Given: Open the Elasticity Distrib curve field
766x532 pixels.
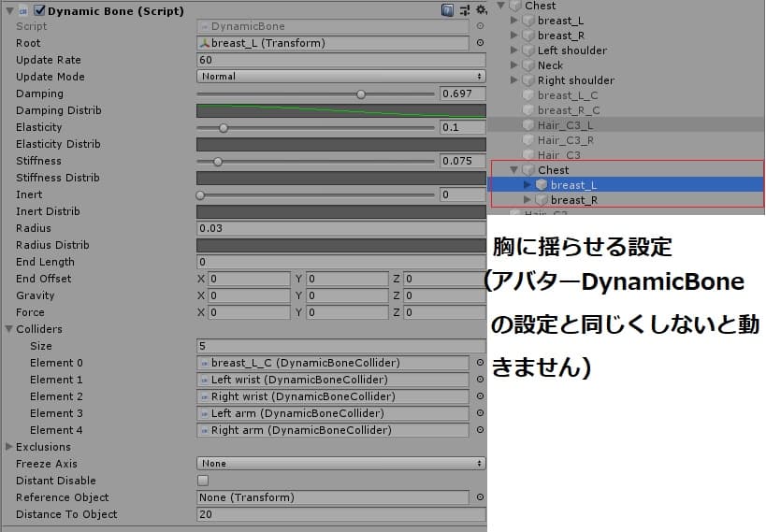Looking at the screenshot, I should pos(341,144).
